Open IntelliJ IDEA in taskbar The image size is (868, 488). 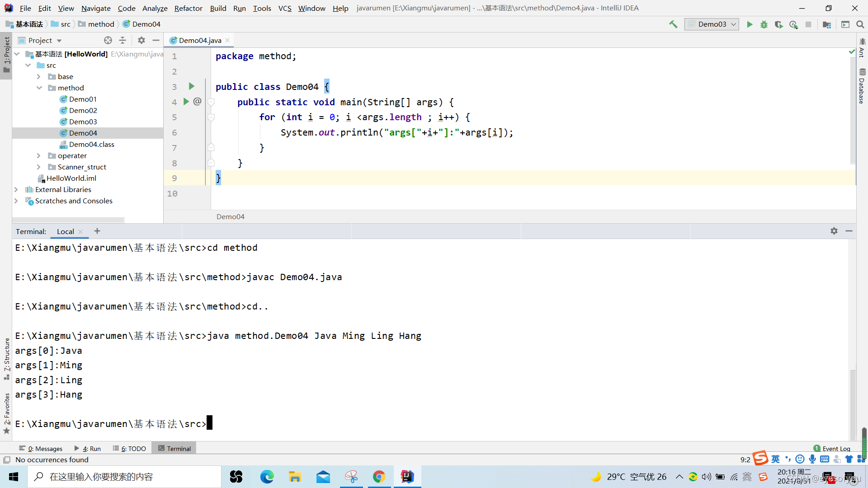click(407, 477)
